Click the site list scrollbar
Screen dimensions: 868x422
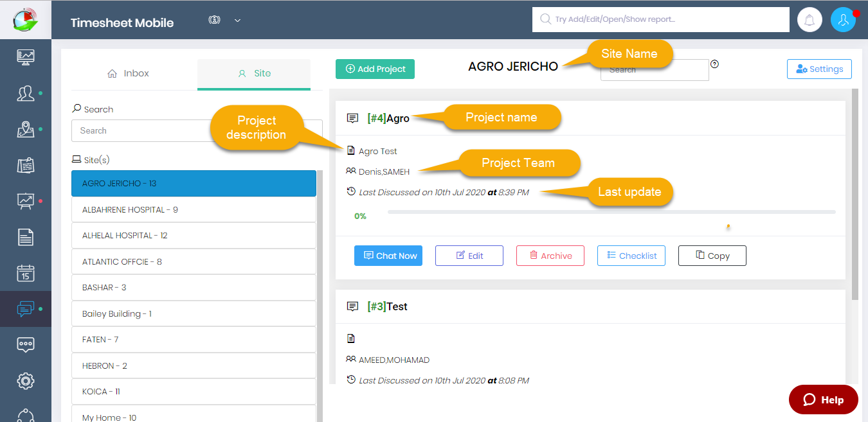click(320, 296)
